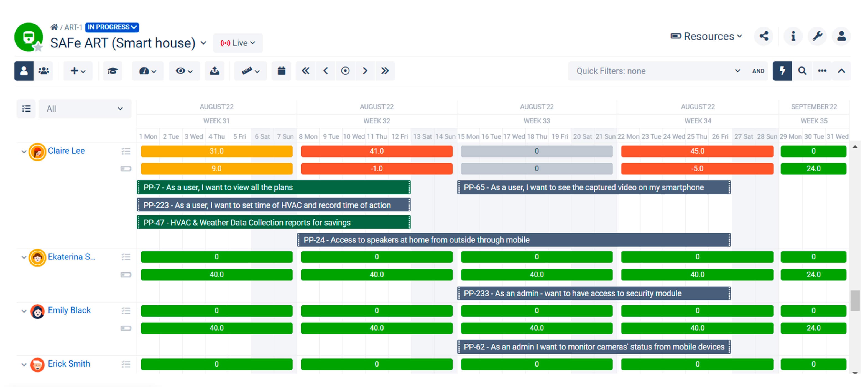
Task: Open the All resources filter combo box
Action: coord(85,109)
